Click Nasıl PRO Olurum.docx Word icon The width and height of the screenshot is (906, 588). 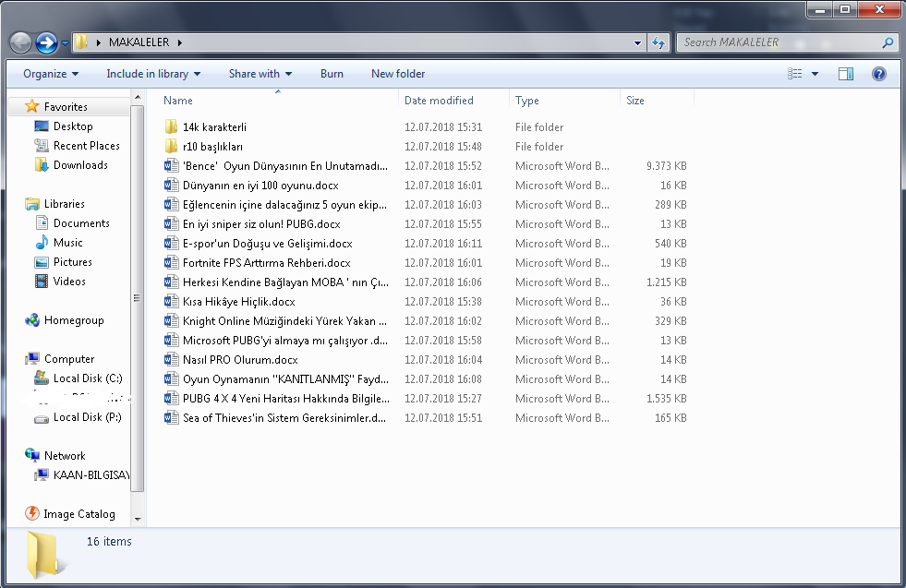tap(171, 360)
